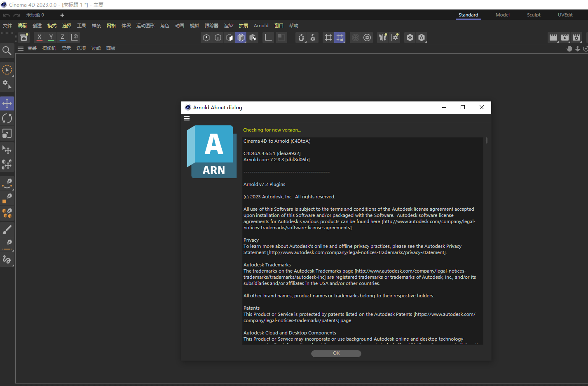Switch to Points mode

tap(206, 38)
